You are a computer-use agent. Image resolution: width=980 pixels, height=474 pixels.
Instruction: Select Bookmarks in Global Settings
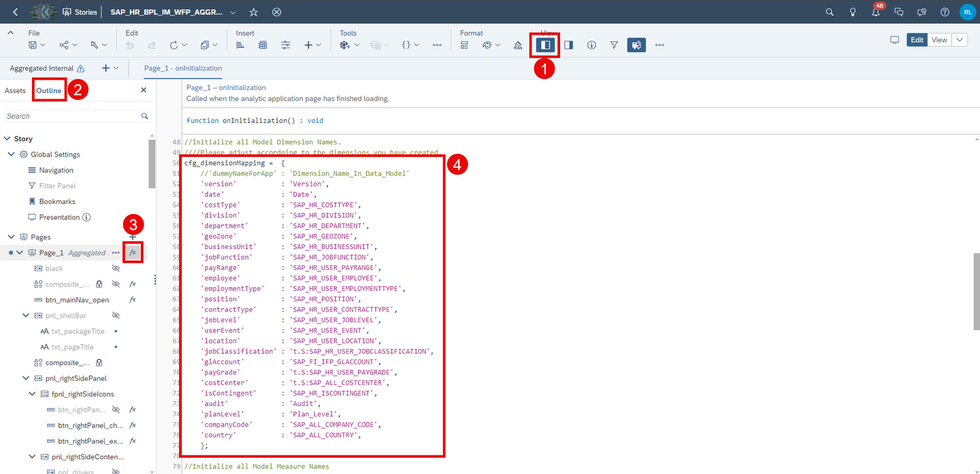(x=57, y=201)
